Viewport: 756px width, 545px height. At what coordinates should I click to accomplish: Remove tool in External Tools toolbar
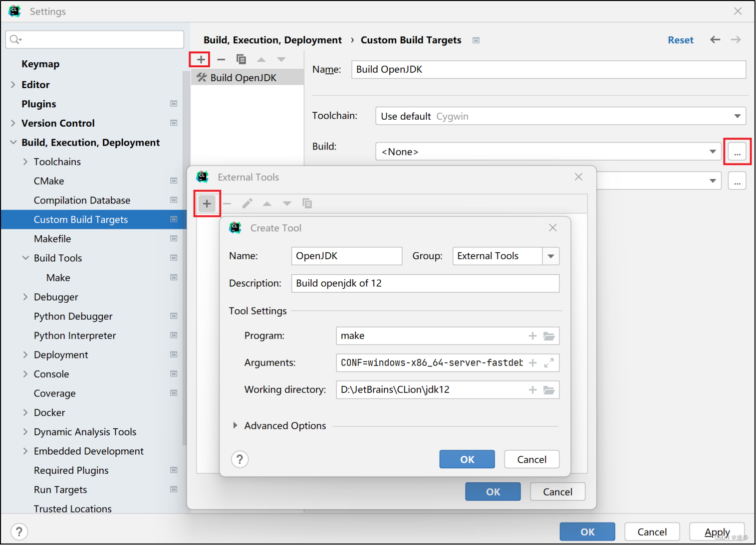pos(227,203)
